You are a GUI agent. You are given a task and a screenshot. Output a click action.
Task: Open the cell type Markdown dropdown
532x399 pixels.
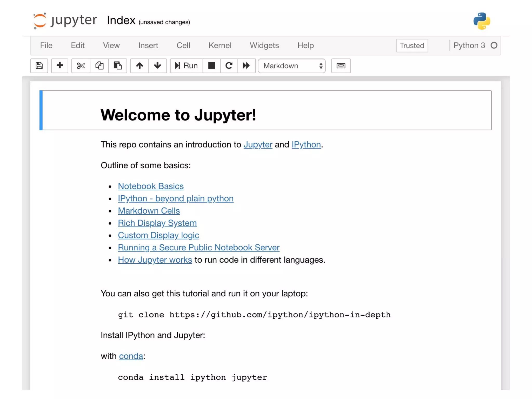click(x=292, y=66)
